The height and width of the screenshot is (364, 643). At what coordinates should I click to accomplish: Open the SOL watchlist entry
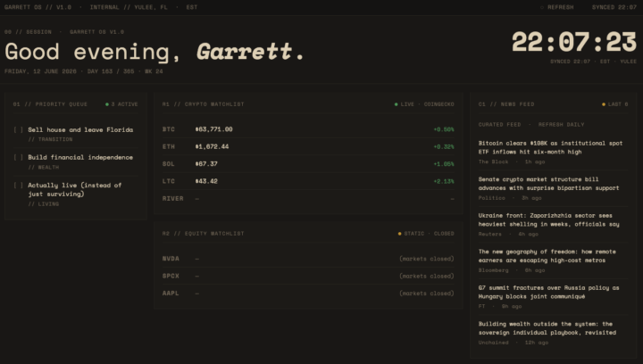(308, 164)
